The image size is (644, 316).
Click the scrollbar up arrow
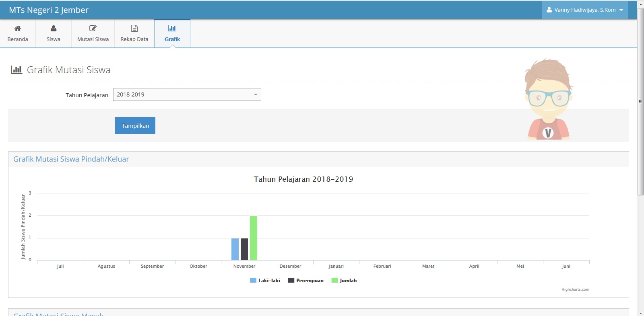point(640,4)
